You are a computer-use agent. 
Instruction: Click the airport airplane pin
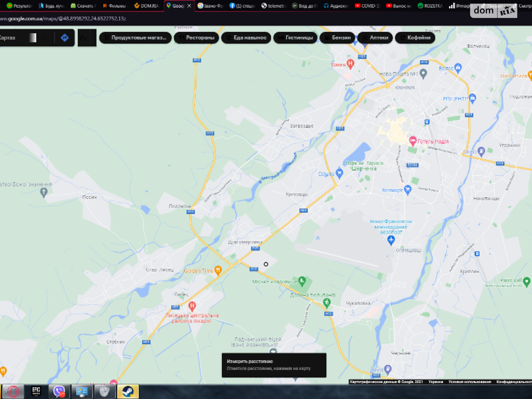(391, 240)
